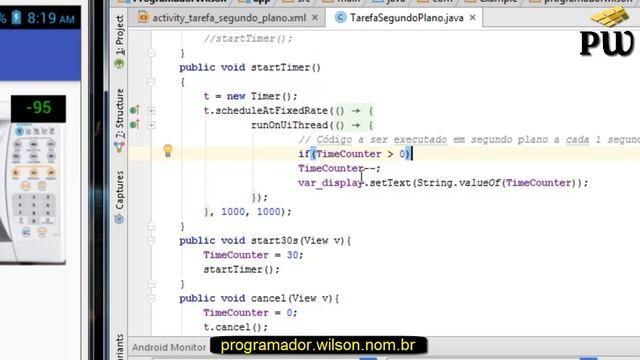Expand the folded lambda at runOnUiThread
This screenshot has height=360, width=640.
[x=151, y=125]
